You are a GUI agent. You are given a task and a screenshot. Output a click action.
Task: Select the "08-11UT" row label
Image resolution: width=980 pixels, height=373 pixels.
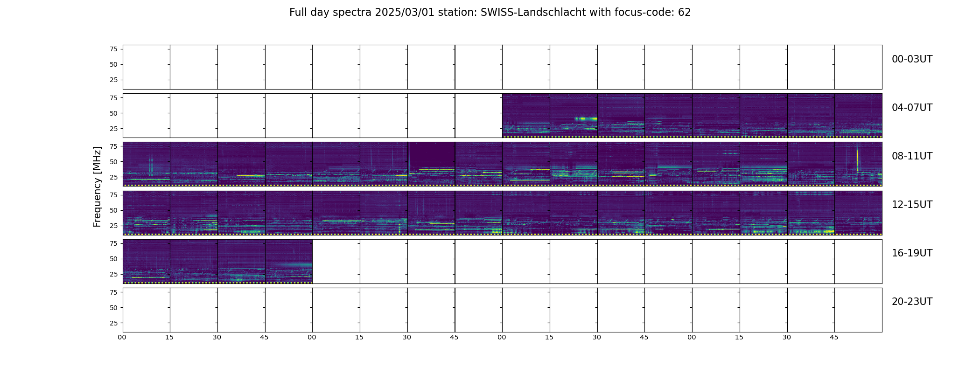coord(912,156)
